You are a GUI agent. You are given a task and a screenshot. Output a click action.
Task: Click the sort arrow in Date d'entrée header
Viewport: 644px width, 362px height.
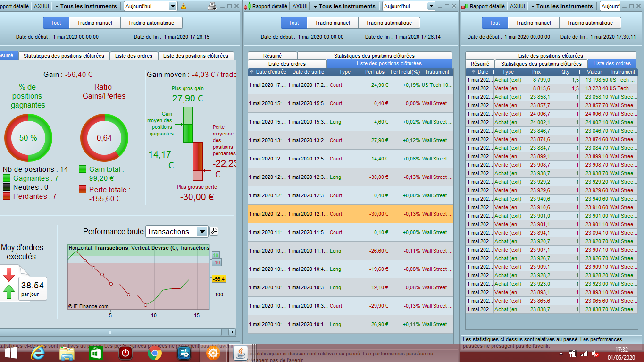coord(251,72)
